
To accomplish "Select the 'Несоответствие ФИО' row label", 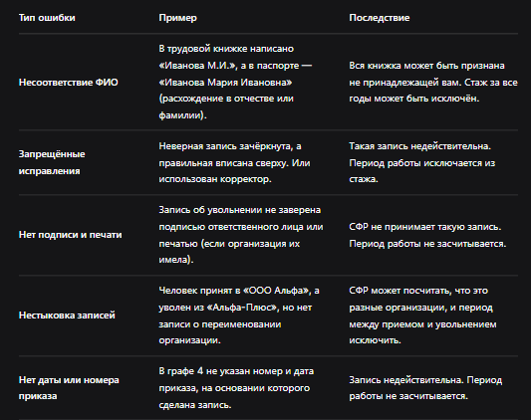I will [69, 83].
